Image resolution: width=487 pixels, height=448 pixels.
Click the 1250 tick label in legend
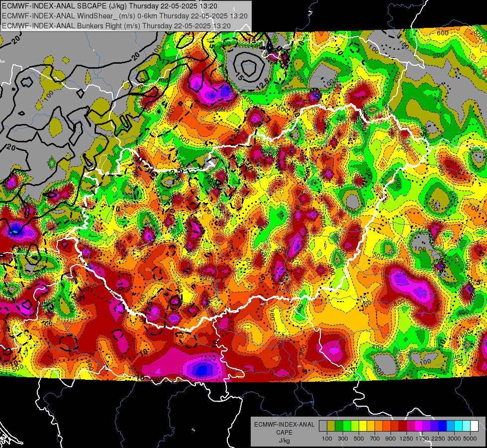click(x=406, y=439)
